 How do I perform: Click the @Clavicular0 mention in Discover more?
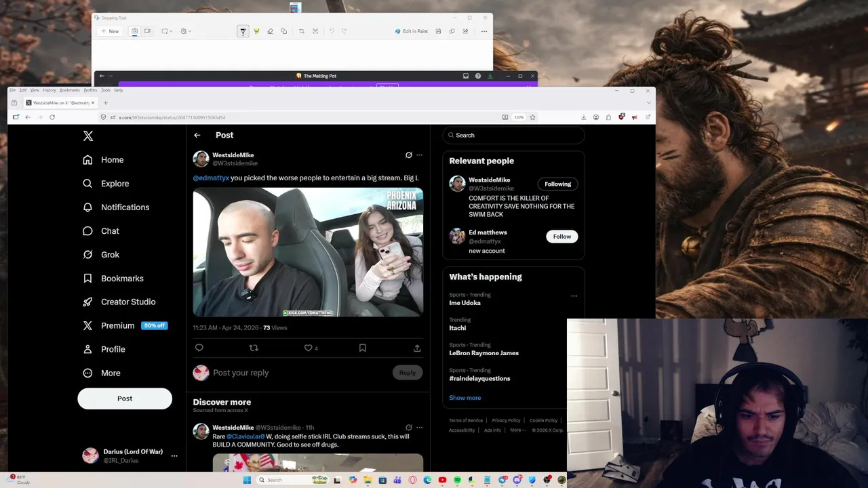point(245,437)
